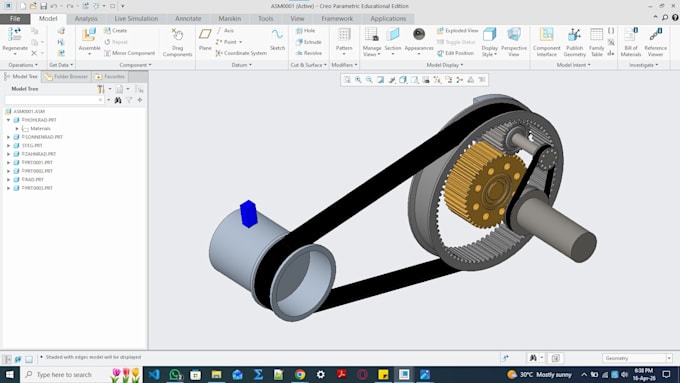This screenshot has height=383, width=680.
Task: Click the Windows Start button
Action: (x=10, y=374)
